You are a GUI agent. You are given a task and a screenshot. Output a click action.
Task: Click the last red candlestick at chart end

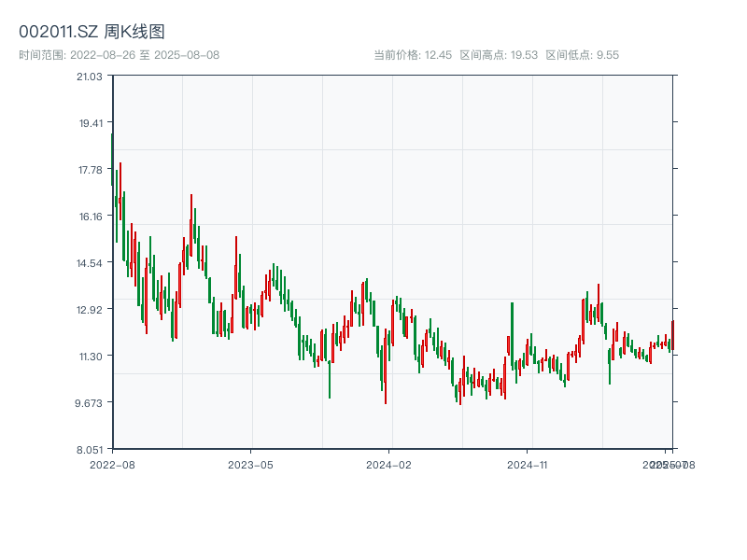tap(672, 336)
